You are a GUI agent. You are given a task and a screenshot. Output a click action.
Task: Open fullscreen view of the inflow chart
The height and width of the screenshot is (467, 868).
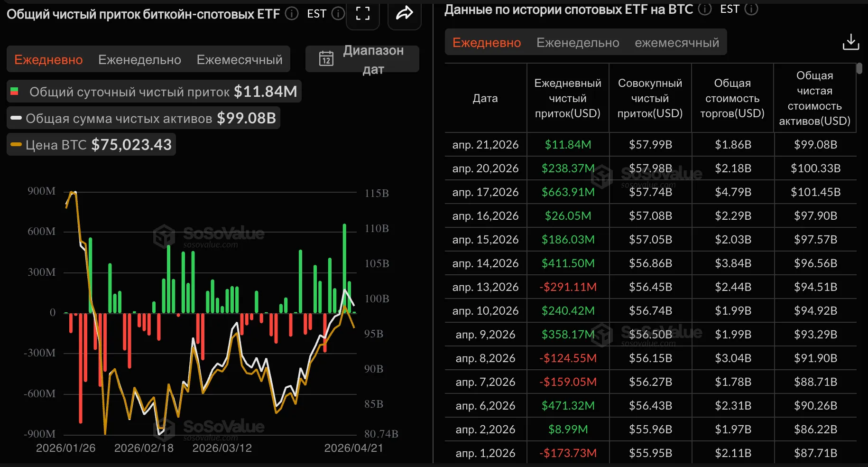pos(362,13)
